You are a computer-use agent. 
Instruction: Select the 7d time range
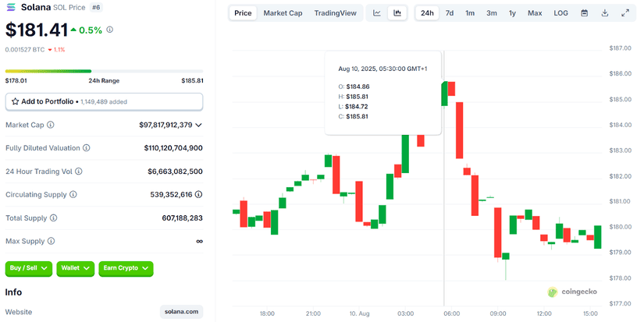pyautogui.click(x=450, y=13)
